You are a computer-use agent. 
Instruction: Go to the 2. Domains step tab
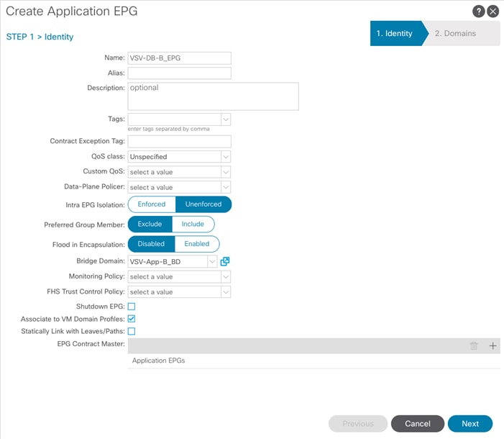[462, 34]
